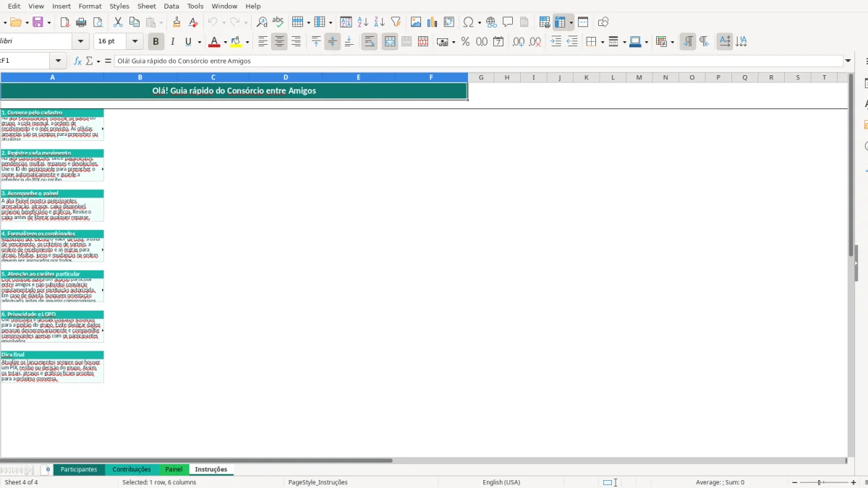Viewport: 868px width, 488px height.
Task: Open the print preview
Action: (x=98, y=22)
